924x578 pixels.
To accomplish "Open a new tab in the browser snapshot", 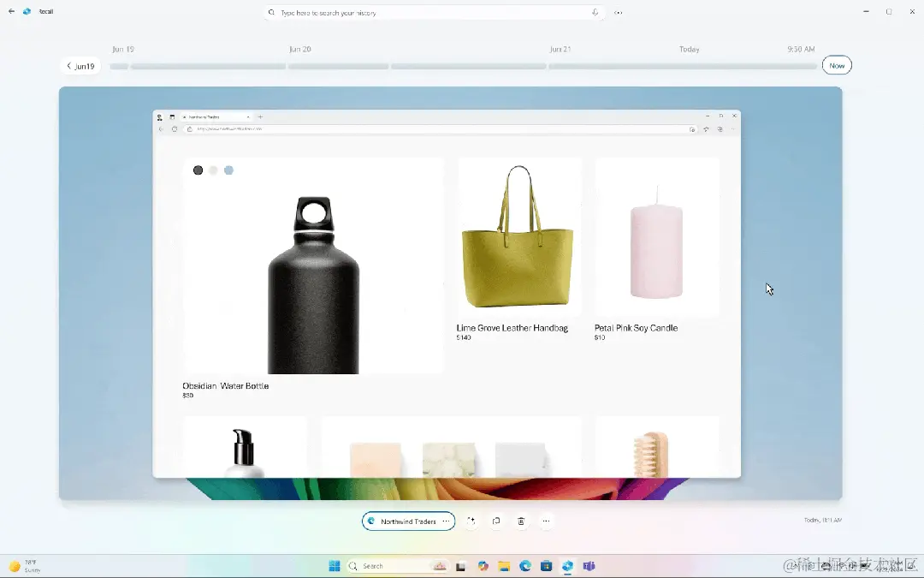I will (x=260, y=116).
